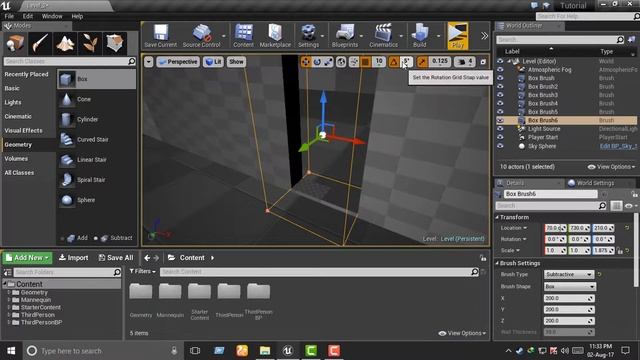Open the Help menu

(x=77, y=16)
